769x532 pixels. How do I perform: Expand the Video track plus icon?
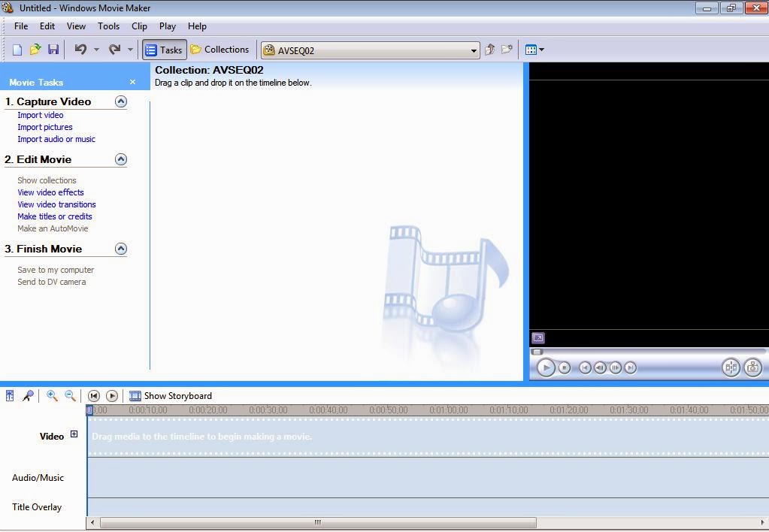[74, 434]
